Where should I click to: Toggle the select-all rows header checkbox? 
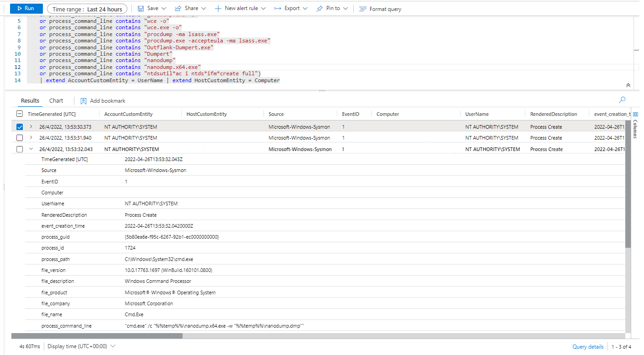point(20,114)
